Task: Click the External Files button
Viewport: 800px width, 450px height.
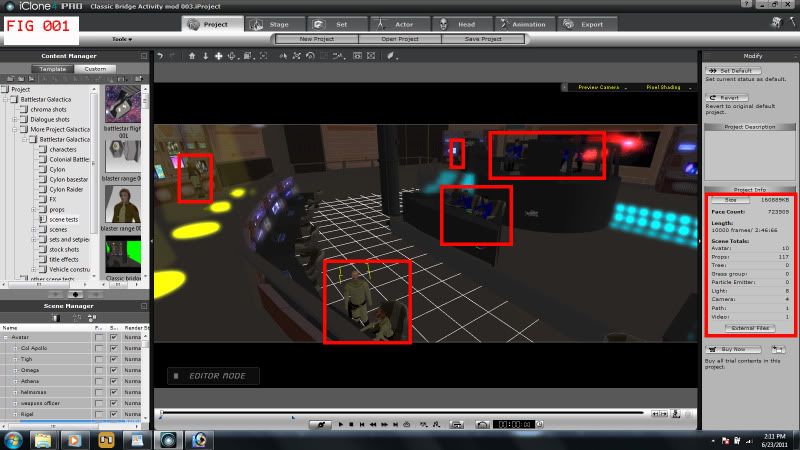Action: coord(750,329)
